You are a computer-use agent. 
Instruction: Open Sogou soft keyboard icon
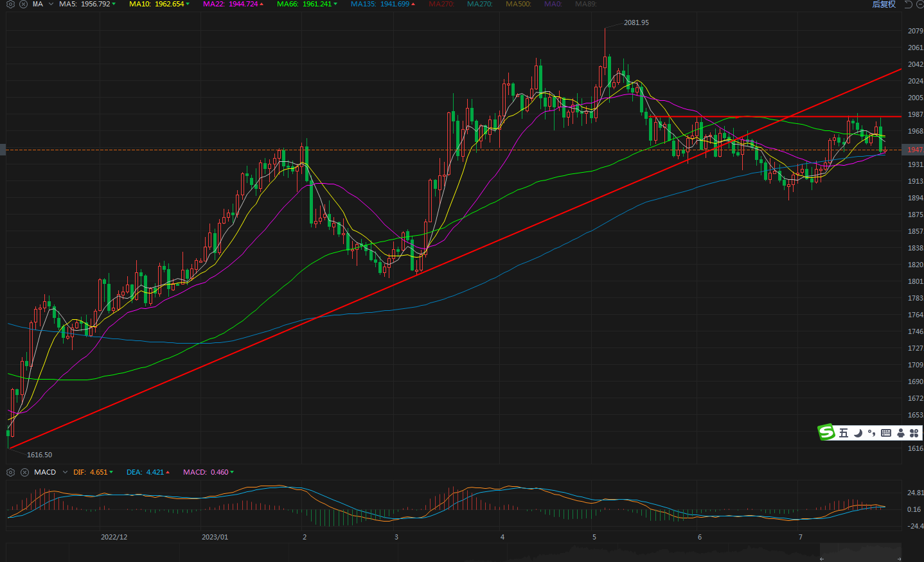pos(886,433)
